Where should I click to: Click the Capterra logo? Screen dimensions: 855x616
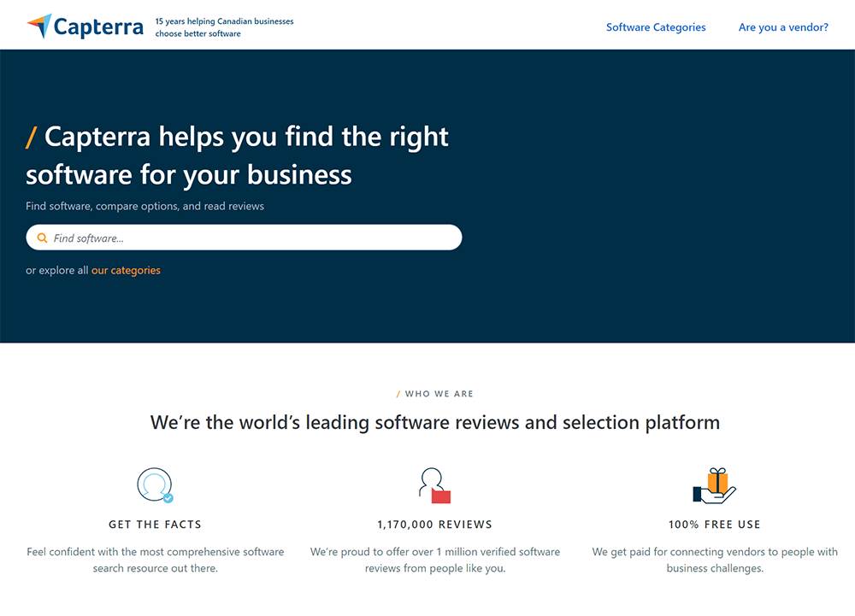click(85, 26)
